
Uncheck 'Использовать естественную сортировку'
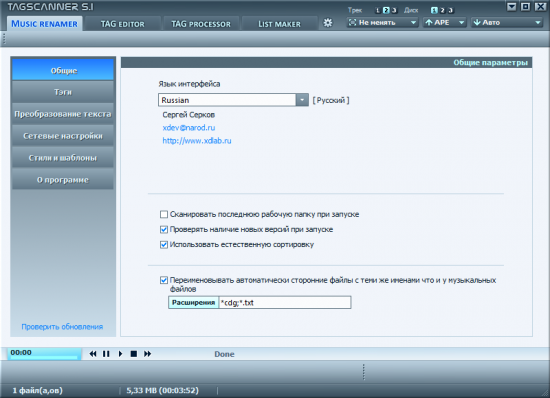pos(164,245)
